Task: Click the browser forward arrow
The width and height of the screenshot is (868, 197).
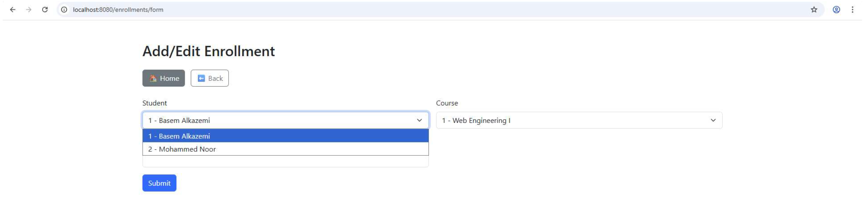Action: (29, 10)
